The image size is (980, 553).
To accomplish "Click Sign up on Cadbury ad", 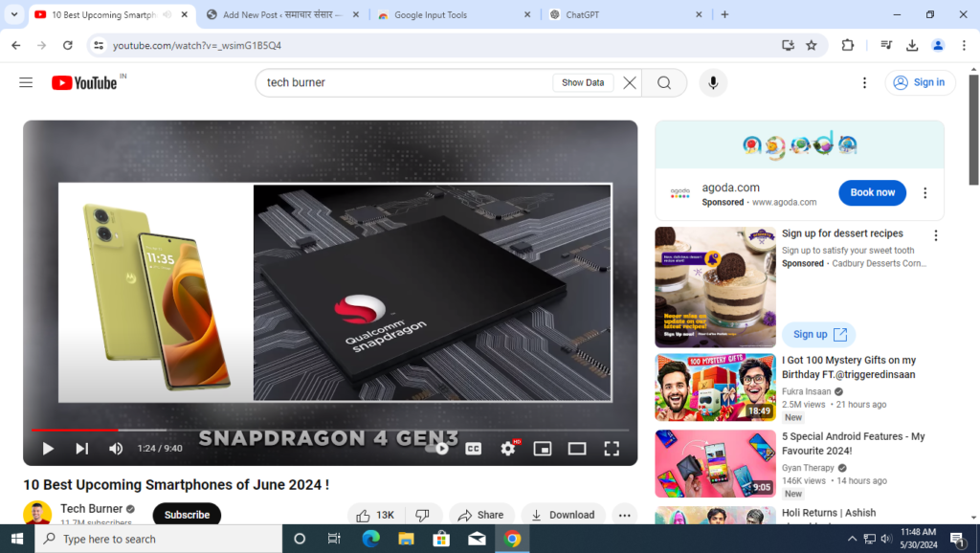I will point(819,334).
